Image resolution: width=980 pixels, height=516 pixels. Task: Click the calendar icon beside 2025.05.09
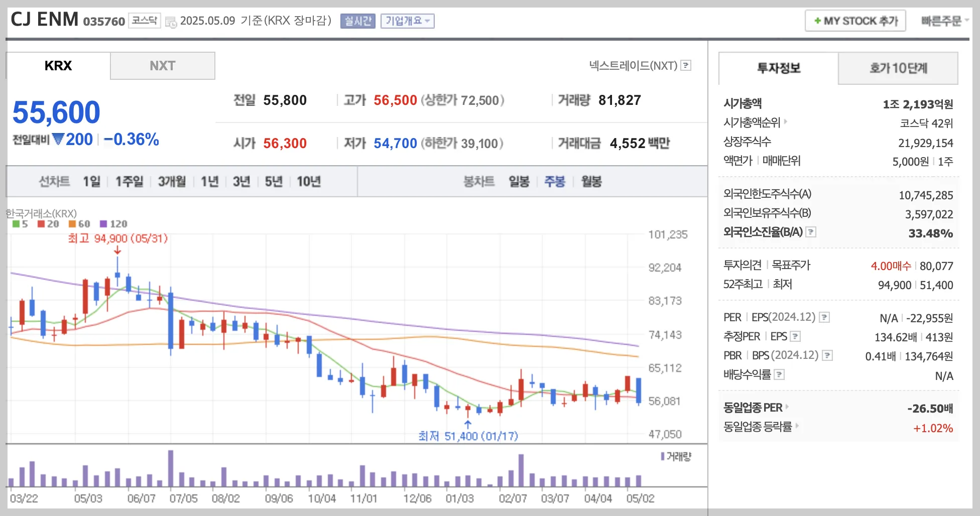point(171,22)
